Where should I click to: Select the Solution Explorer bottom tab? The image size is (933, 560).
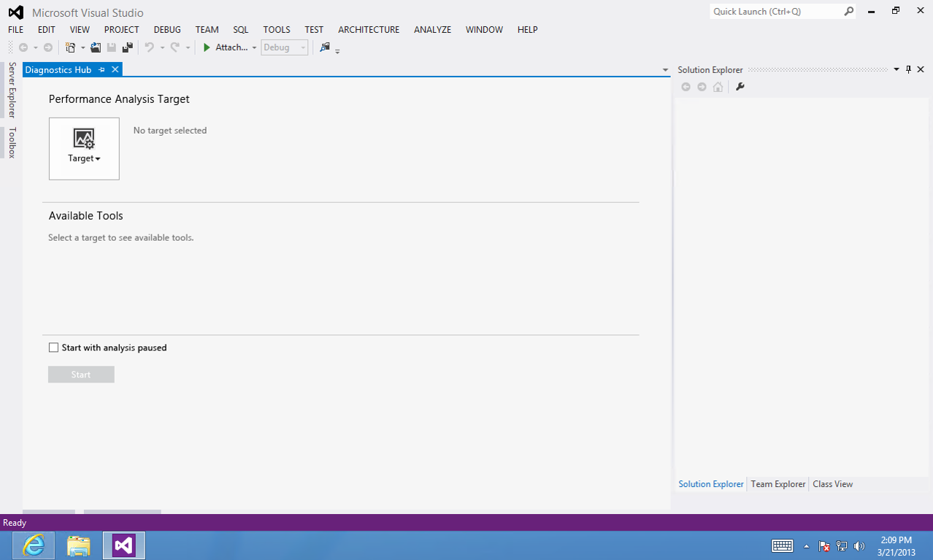711,484
